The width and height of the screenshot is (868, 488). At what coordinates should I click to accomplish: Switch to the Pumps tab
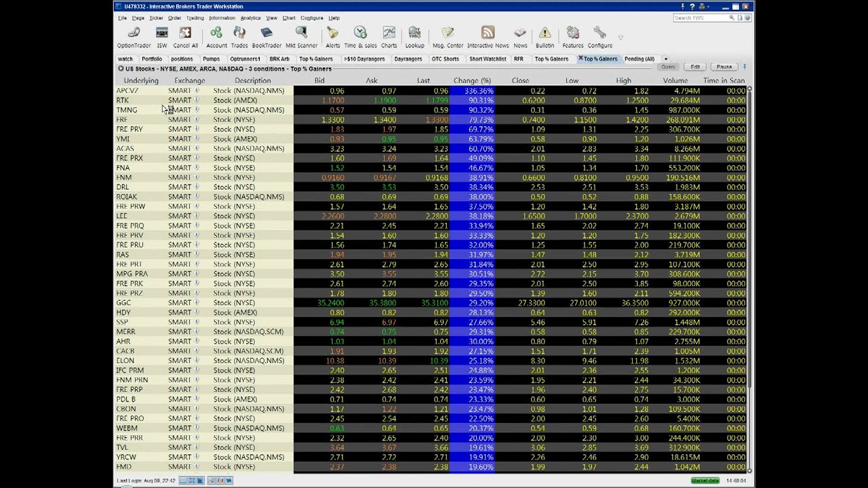coord(211,59)
